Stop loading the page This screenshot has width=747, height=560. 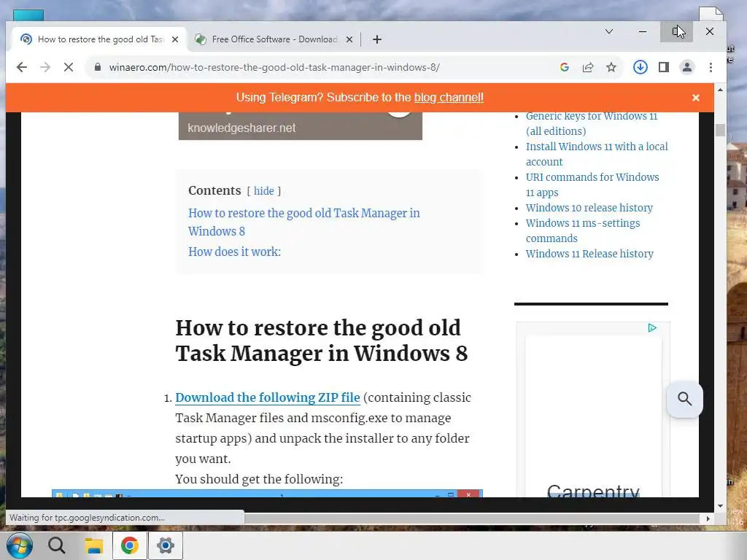68,67
